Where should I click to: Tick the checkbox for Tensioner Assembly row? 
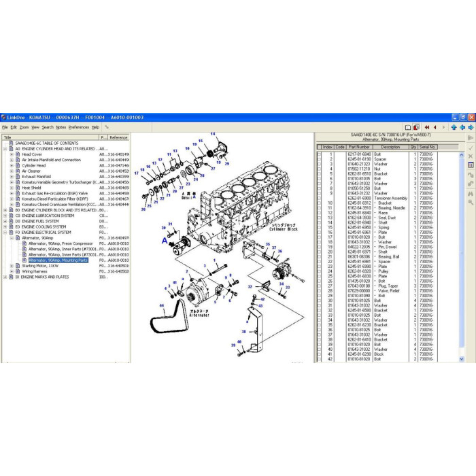(x=319, y=198)
